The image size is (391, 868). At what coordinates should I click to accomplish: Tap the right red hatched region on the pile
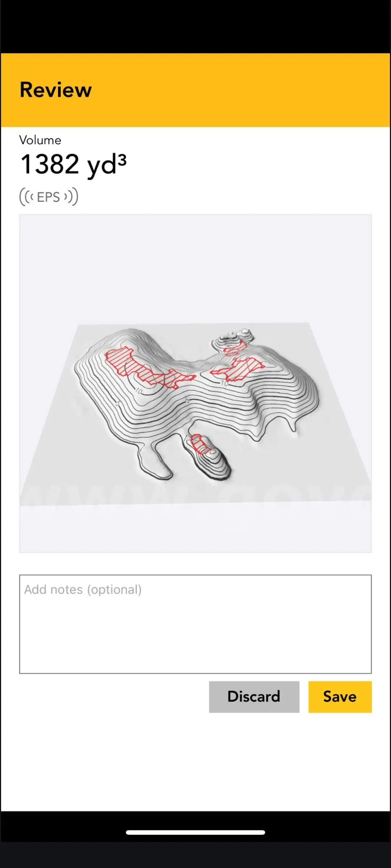[x=238, y=369]
